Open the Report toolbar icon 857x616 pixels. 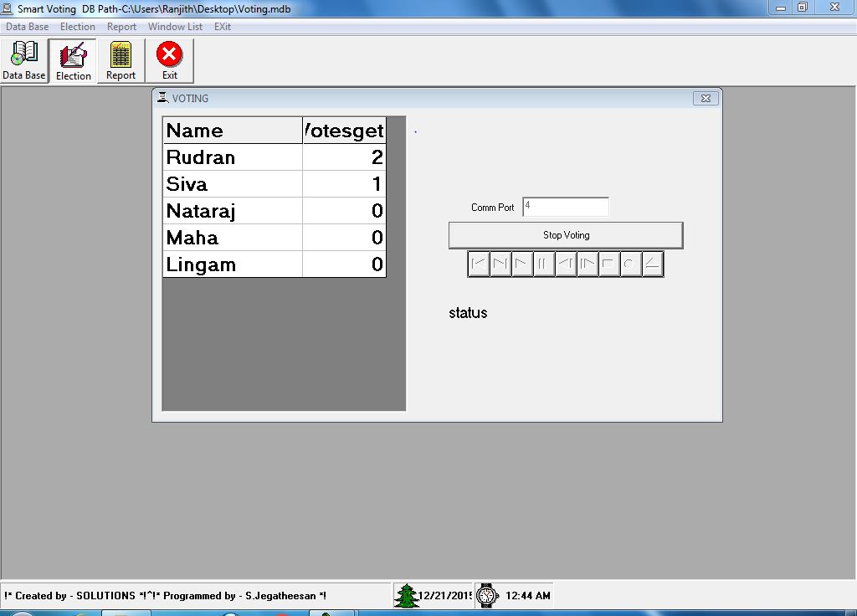point(121,60)
